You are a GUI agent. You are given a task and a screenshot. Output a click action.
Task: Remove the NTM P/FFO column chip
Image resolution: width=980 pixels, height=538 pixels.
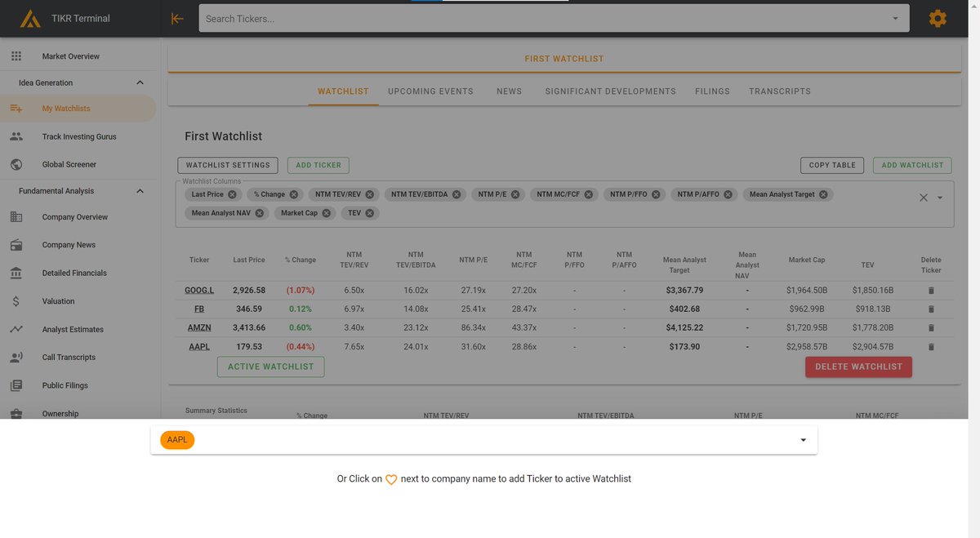click(x=657, y=194)
